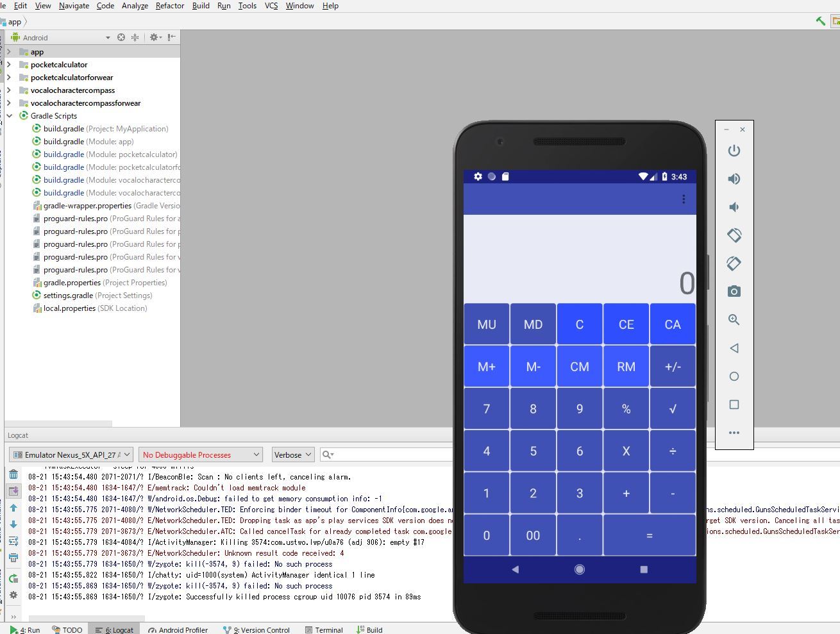The width and height of the screenshot is (840, 634).
Task: Open the Verbose log level dropdown
Action: pos(292,455)
